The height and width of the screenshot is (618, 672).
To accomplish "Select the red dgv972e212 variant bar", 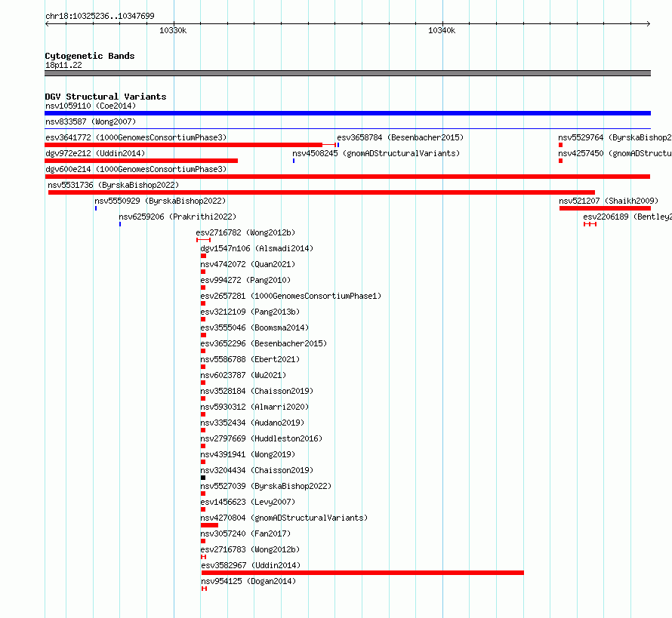I will pos(141,161).
